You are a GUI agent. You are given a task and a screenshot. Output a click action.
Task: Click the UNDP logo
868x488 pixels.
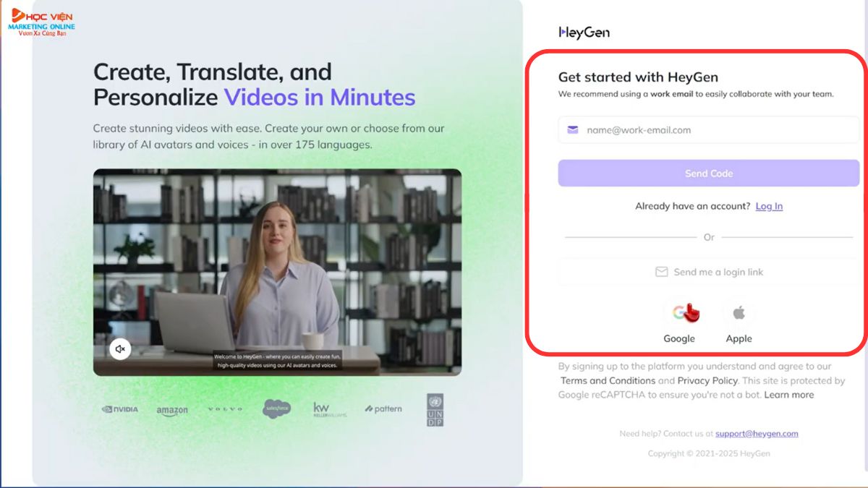(x=435, y=409)
